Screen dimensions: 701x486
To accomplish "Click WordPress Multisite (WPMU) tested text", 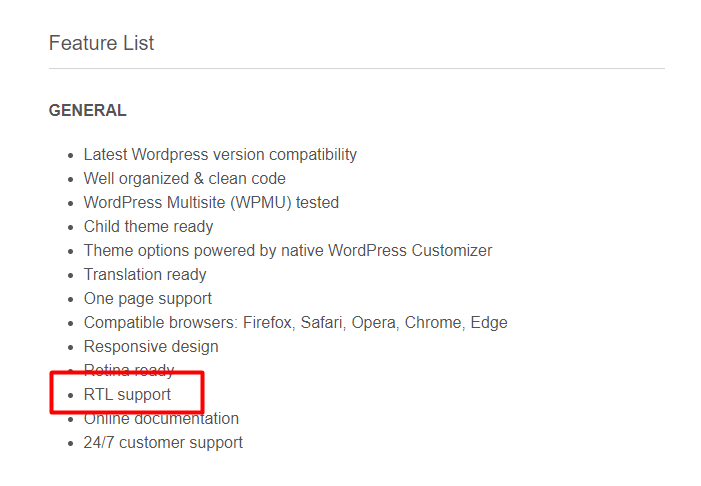I will [x=211, y=203].
